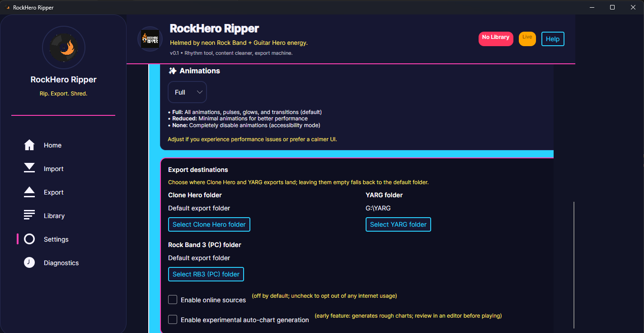Click the sparkle icon beside Animations heading

(172, 71)
